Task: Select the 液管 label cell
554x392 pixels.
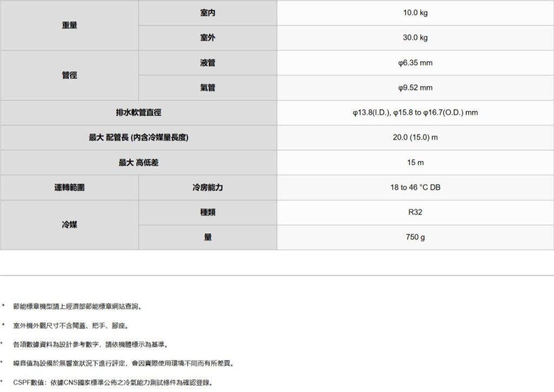Action: (x=208, y=63)
